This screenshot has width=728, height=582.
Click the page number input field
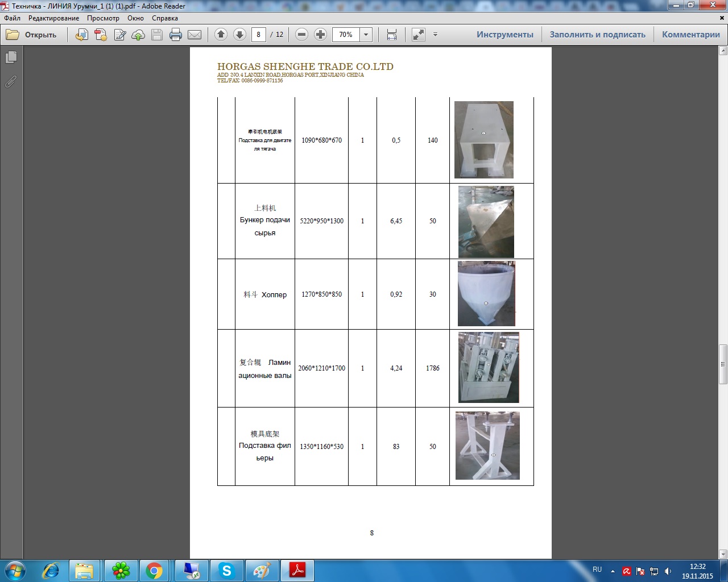point(259,35)
